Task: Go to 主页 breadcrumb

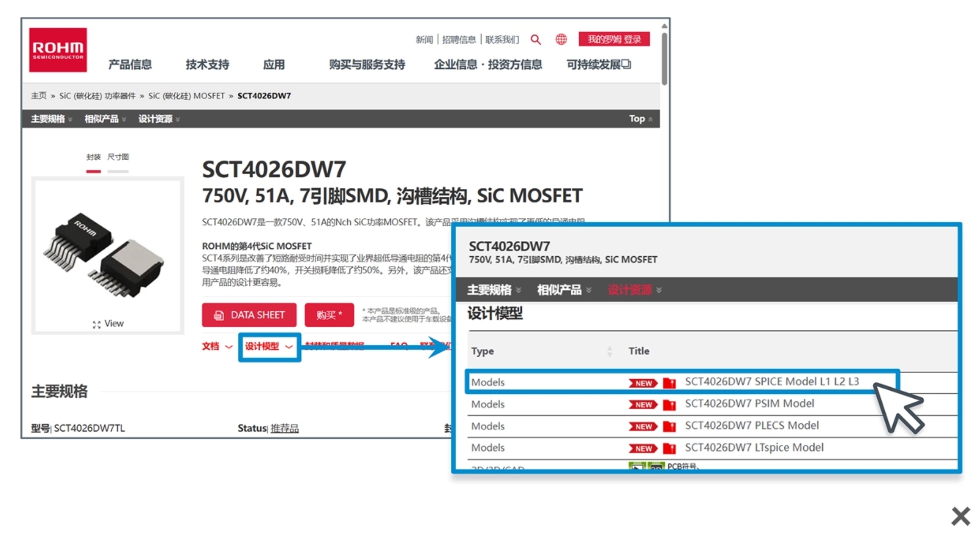Action: tap(38, 96)
